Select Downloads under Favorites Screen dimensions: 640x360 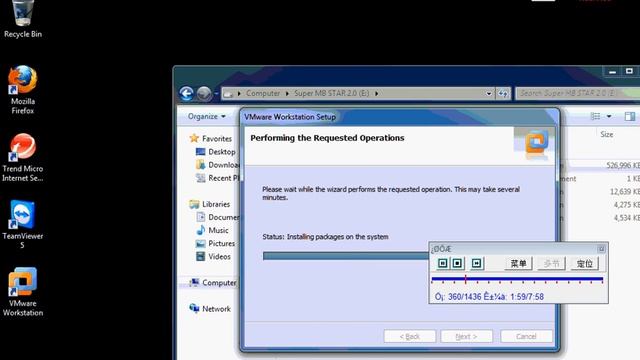pos(224,165)
